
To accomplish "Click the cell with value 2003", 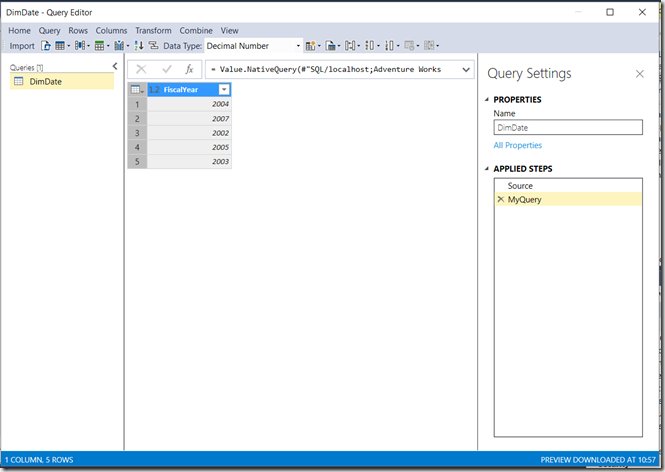I will pos(189,161).
